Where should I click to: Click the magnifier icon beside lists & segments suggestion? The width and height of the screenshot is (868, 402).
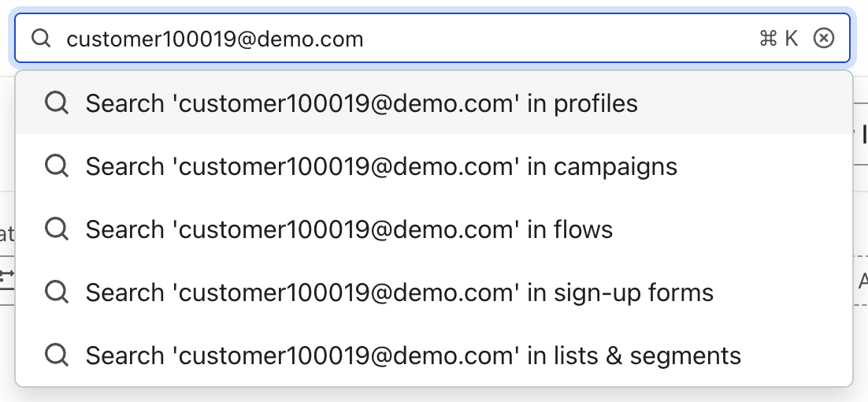[x=57, y=355]
